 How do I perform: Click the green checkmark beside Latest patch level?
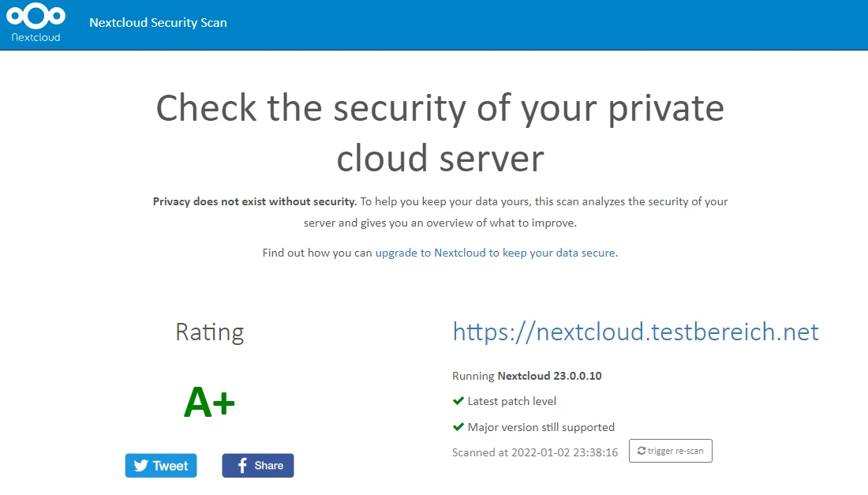(x=458, y=401)
